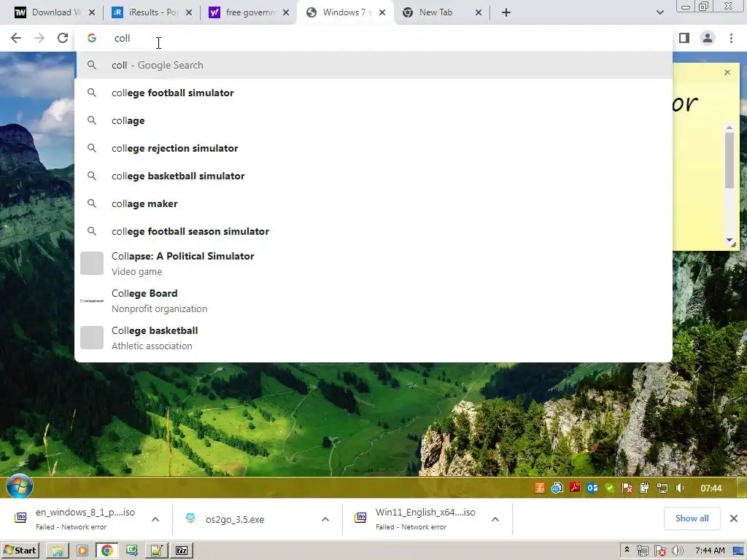Go back using the browser back arrow
The image size is (747, 560).
point(16,38)
